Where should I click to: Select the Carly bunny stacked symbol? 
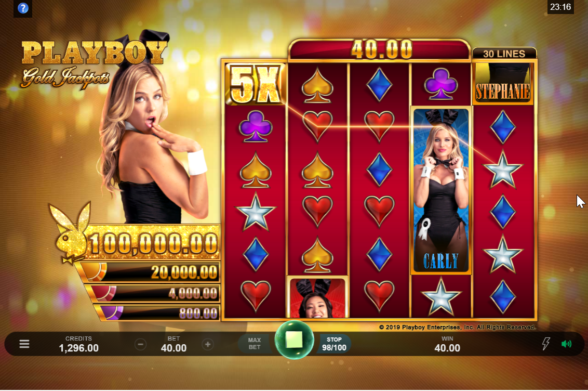point(441,190)
